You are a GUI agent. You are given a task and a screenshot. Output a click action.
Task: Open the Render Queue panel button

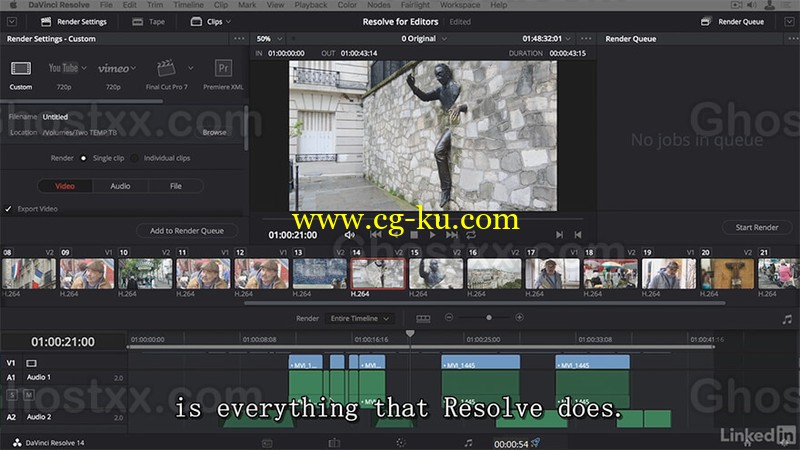click(x=732, y=22)
